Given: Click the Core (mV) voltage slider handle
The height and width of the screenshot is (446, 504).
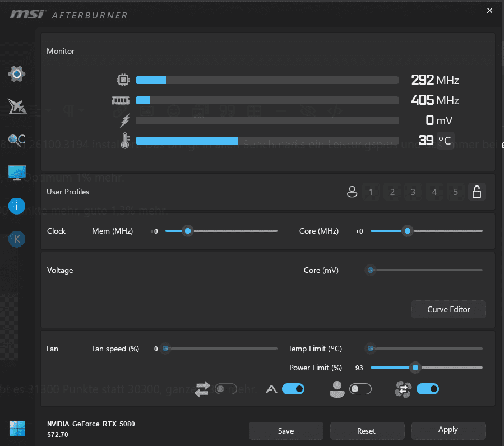Looking at the screenshot, I should click(x=371, y=270).
